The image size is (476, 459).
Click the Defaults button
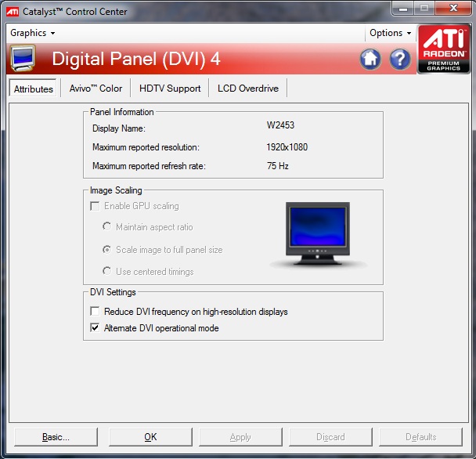coord(420,437)
